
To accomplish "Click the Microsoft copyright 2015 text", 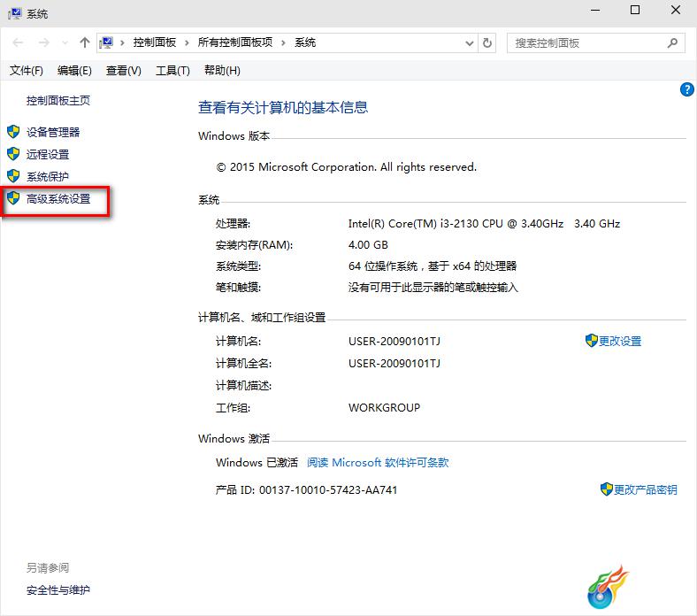I will click(x=346, y=167).
